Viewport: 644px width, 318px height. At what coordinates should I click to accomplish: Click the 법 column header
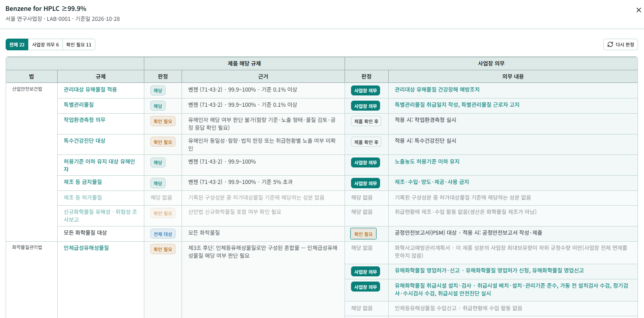32,76
